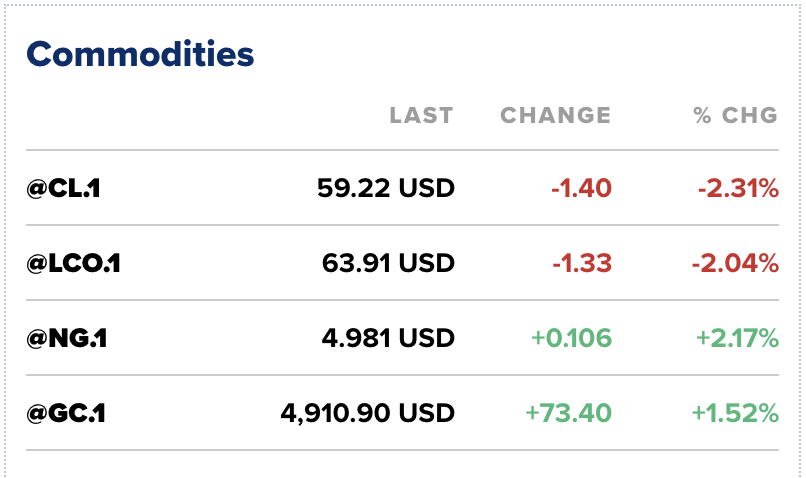Click the +73.40 change value

pos(569,413)
